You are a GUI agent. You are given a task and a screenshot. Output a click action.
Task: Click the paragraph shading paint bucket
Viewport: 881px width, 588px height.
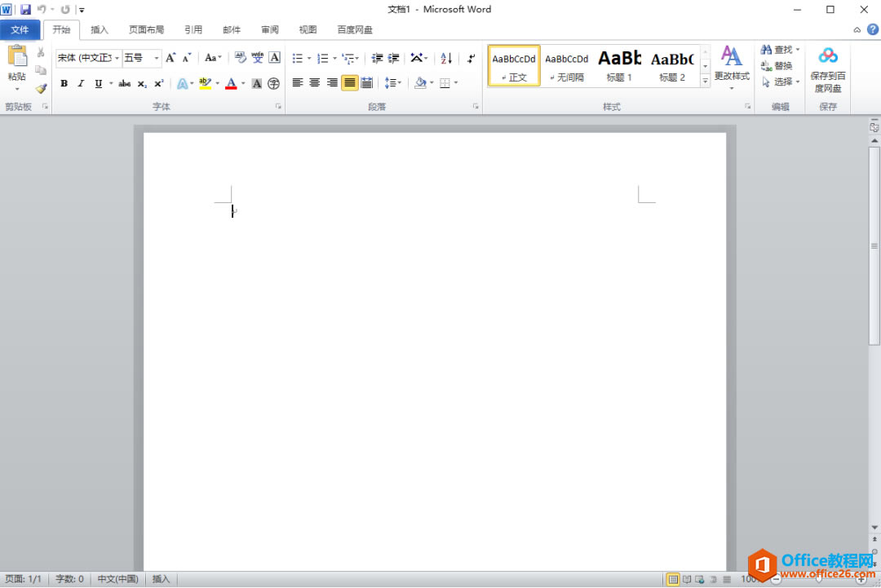[x=420, y=83]
